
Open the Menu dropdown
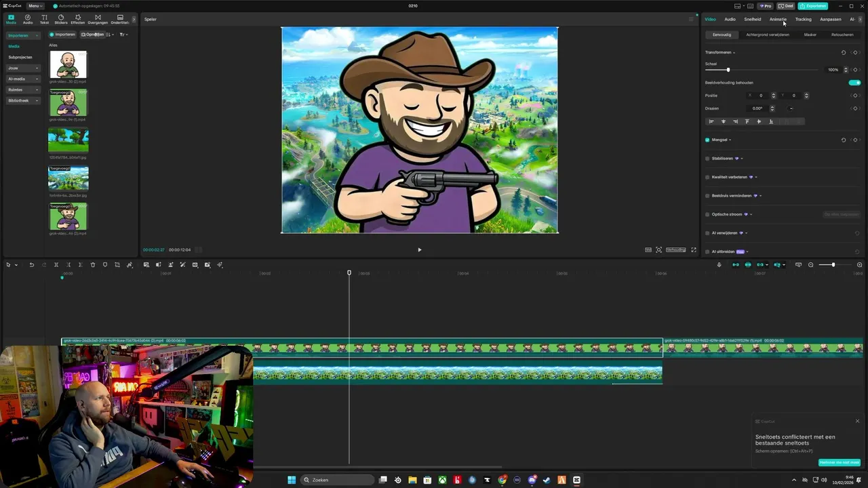click(35, 6)
